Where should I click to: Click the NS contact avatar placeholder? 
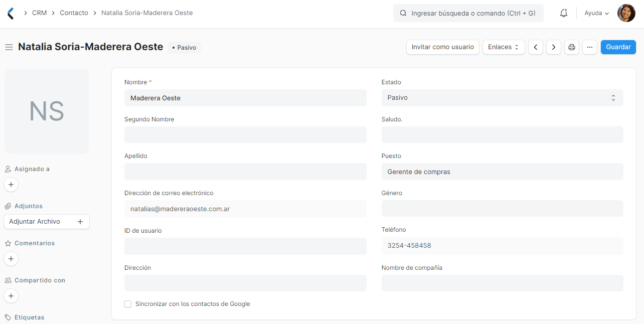pyautogui.click(x=47, y=111)
